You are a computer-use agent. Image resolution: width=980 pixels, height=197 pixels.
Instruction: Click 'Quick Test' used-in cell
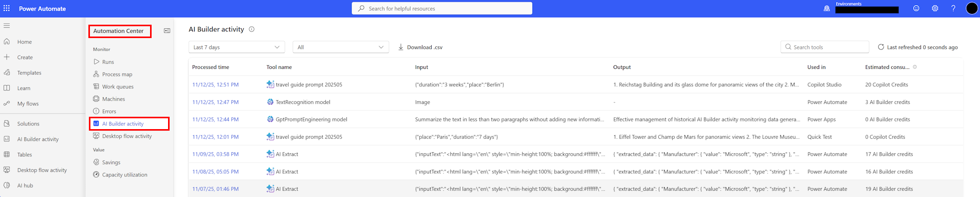pyautogui.click(x=820, y=137)
